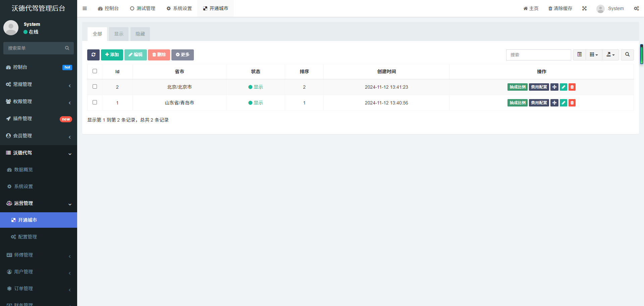The height and width of the screenshot is (306, 644).
Task: Check the select-all checkbox in table header
Action: pyautogui.click(x=95, y=71)
